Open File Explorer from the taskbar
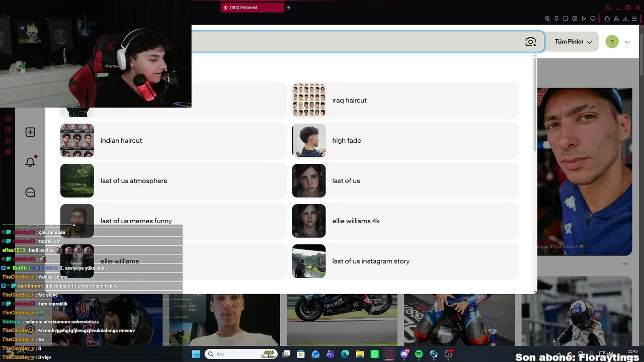Image resolution: width=644 pixels, height=362 pixels. (x=360, y=354)
